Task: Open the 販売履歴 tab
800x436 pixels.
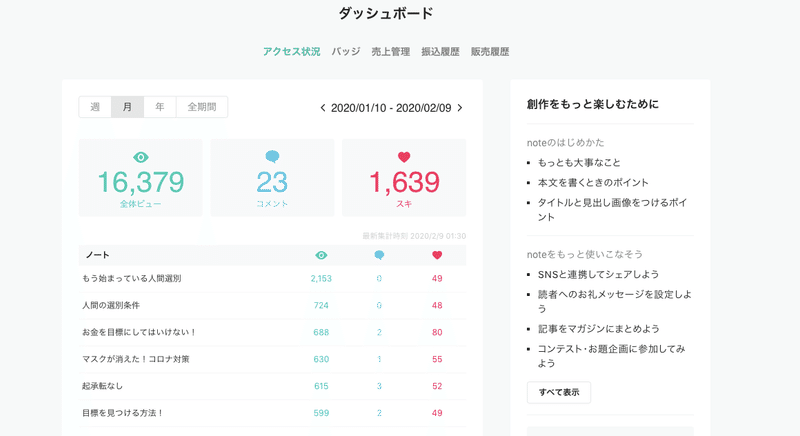Action: pyautogui.click(x=490, y=52)
